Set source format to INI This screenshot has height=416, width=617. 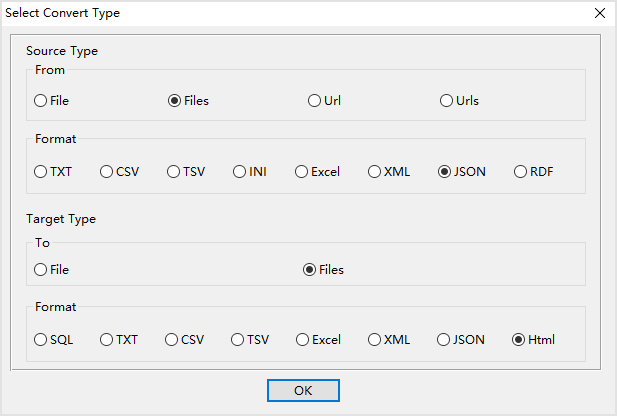click(x=241, y=172)
